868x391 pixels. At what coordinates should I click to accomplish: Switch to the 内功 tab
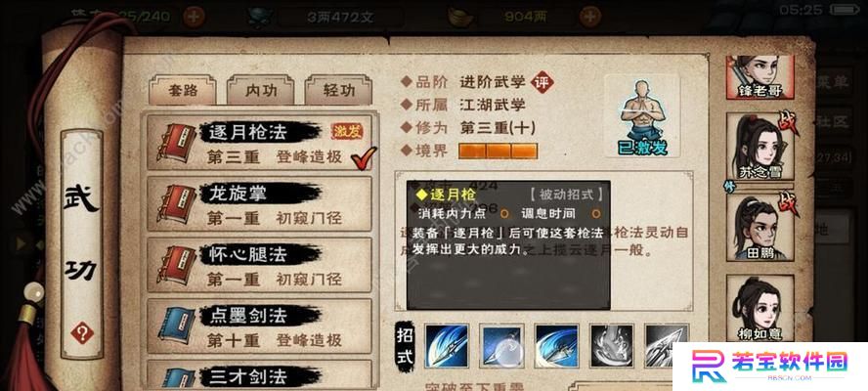tap(261, 91)
